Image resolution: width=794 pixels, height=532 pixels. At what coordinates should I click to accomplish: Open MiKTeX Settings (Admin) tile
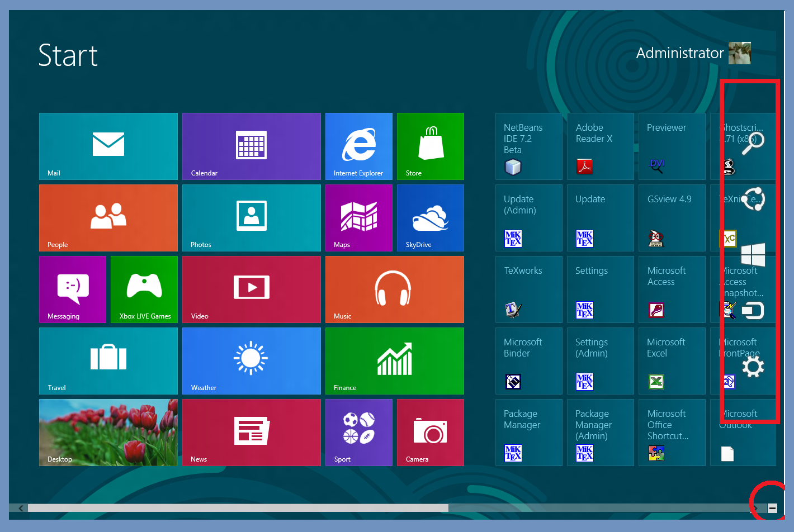pyautogui.click(x=601, y=361)
